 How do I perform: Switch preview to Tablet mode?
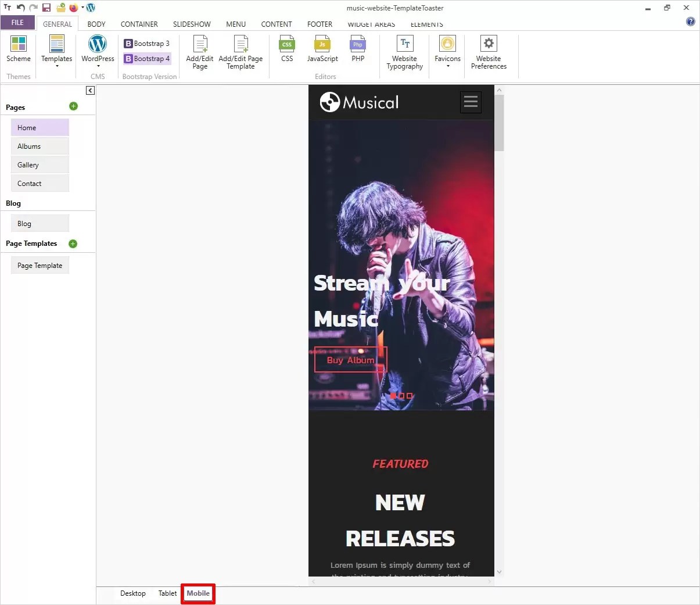[x=167, y=593]
